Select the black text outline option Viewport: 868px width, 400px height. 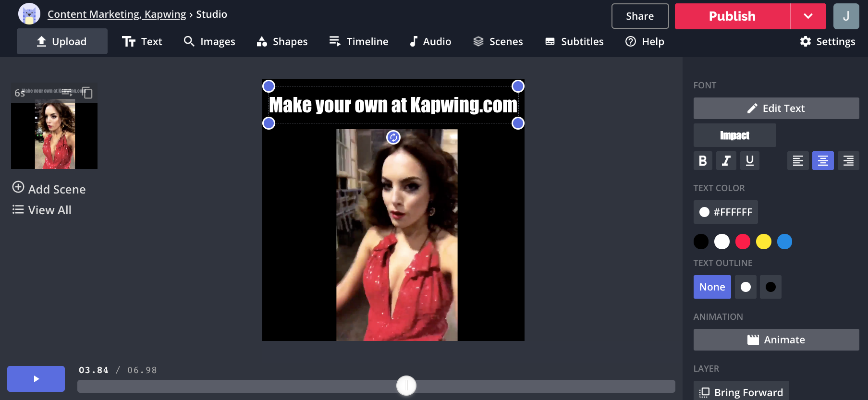(770, 287)
